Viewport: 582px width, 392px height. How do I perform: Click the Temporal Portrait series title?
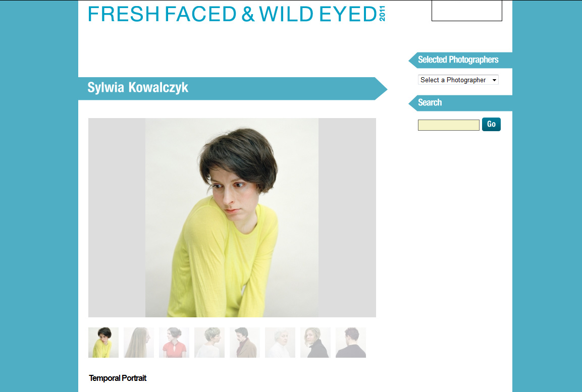tap(118, 378)
